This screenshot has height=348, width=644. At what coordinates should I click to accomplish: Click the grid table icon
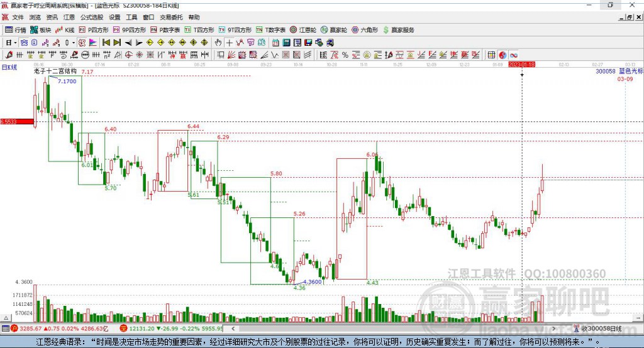coord(491,55)
